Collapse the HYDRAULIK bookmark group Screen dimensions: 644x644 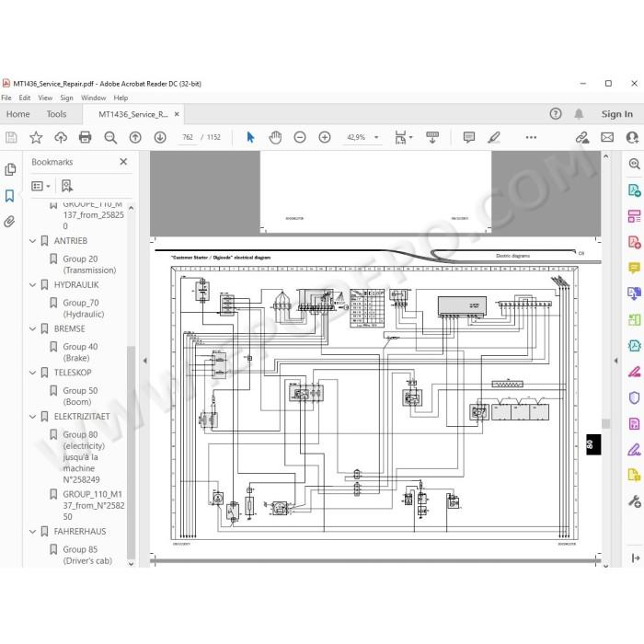(x=33, y=284)
